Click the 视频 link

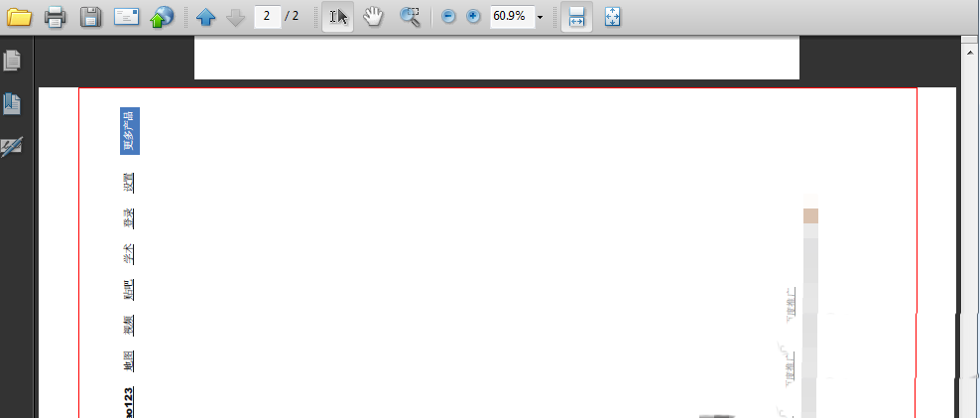click(x=129, y=326)
